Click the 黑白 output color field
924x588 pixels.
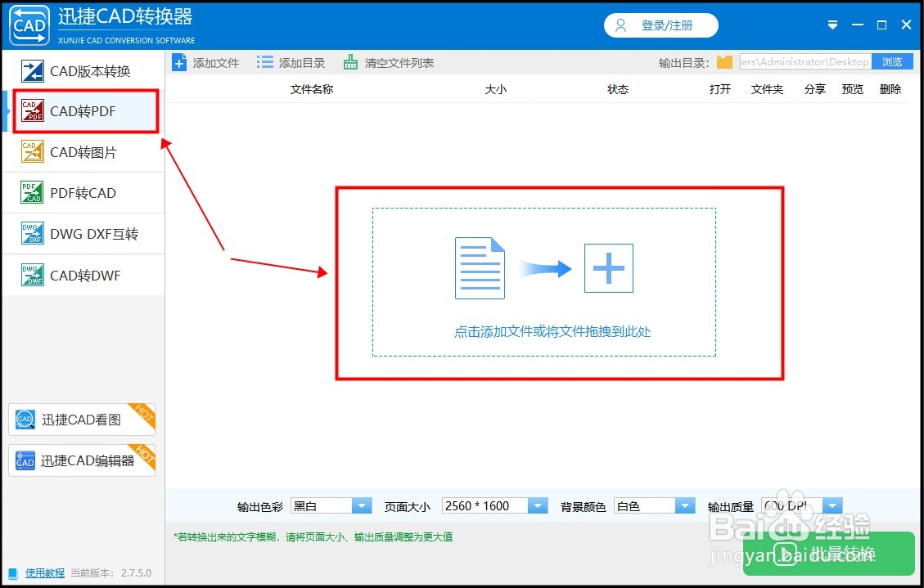coord(322,505)
